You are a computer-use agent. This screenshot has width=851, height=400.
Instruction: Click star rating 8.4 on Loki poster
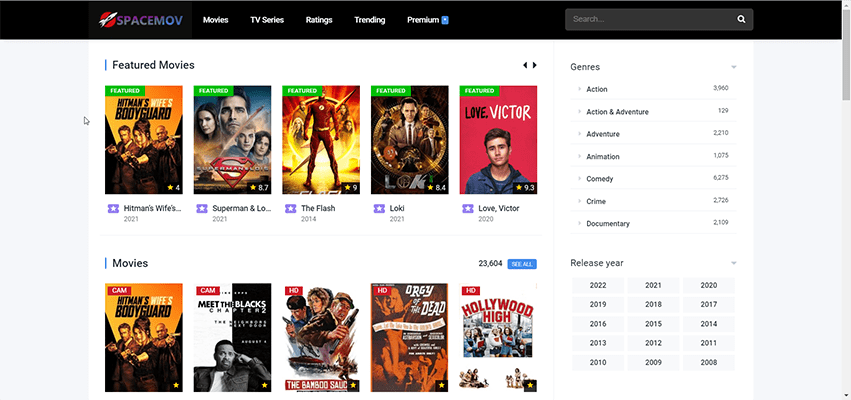tap(437, 188)
